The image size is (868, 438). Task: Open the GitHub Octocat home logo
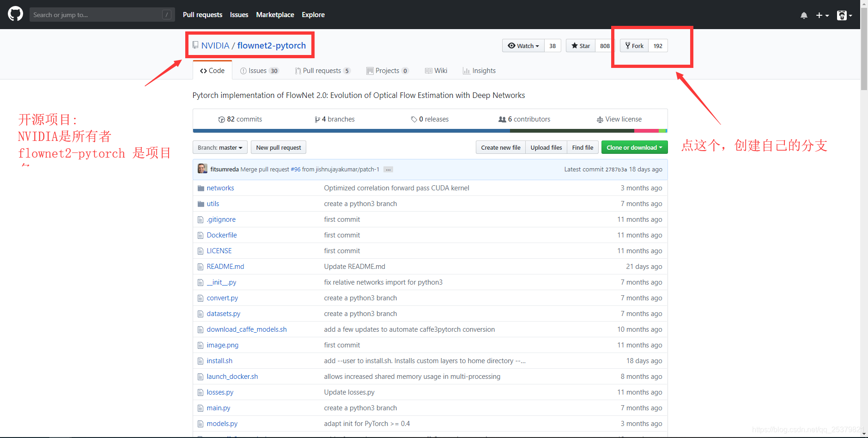15,14
